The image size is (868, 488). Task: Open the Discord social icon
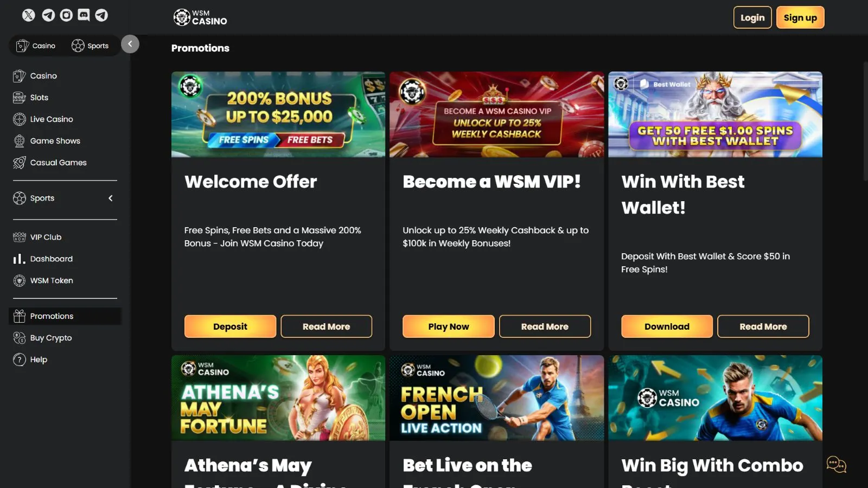click(84, 15)
